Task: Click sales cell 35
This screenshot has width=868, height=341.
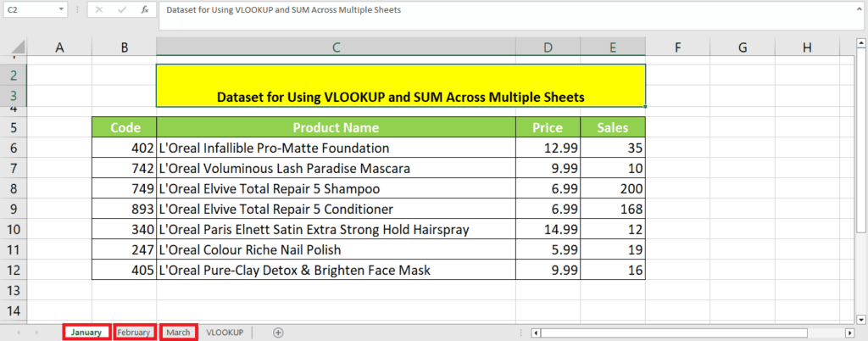Action: click(613, 148)
